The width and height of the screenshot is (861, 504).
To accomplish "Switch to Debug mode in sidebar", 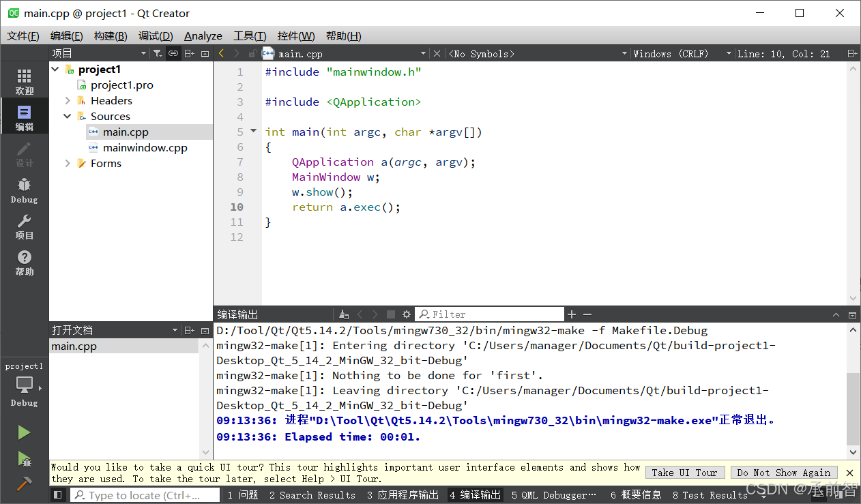I will [25, 190].
